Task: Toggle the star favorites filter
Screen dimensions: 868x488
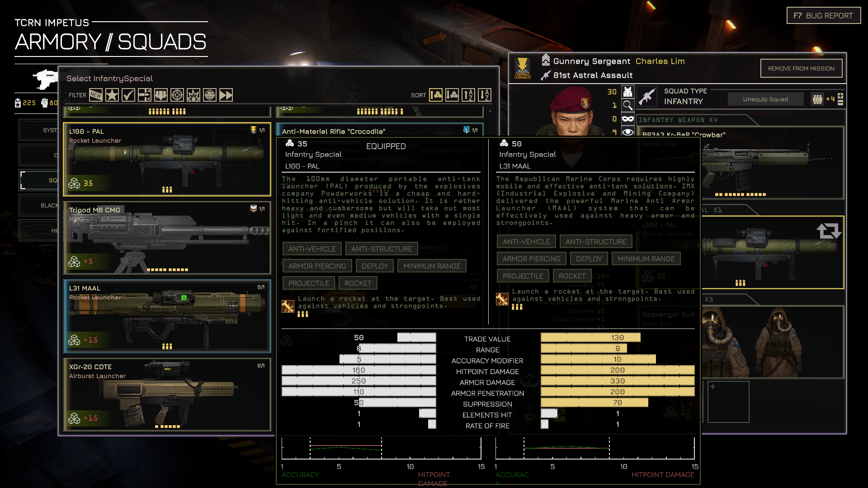Action: pyautogui.click(x=112, y=95)
